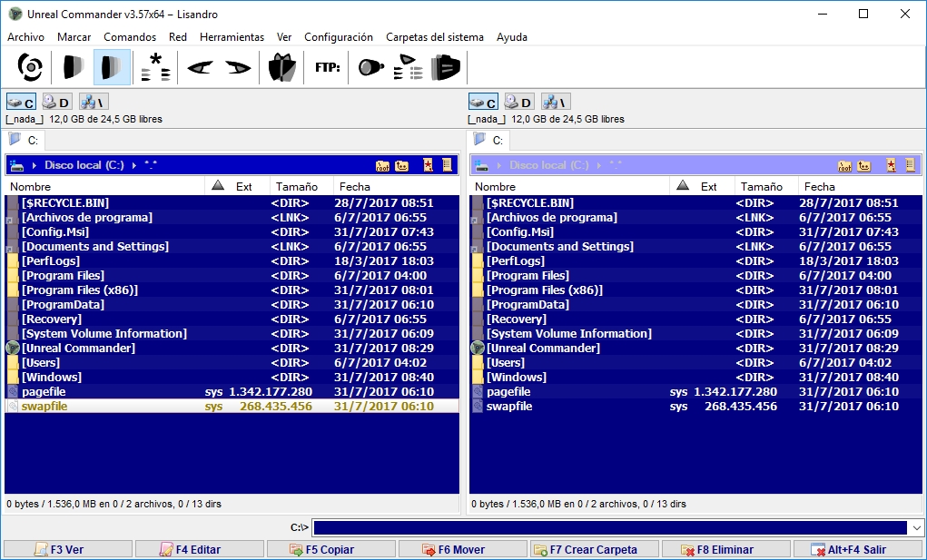Viewport: 927px width, 560px height.
Task: Open the Carpetas del sistema menu
Action: pos(435,37)
